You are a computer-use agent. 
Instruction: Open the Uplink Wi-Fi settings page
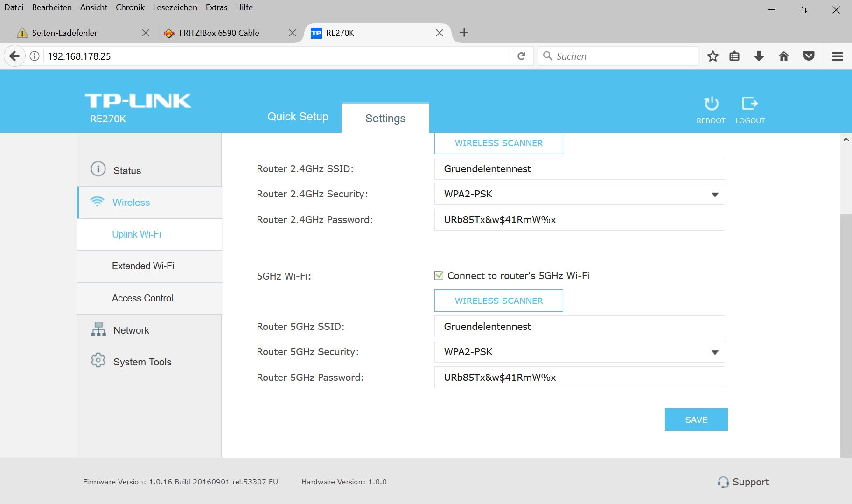[x=149, y=234]
